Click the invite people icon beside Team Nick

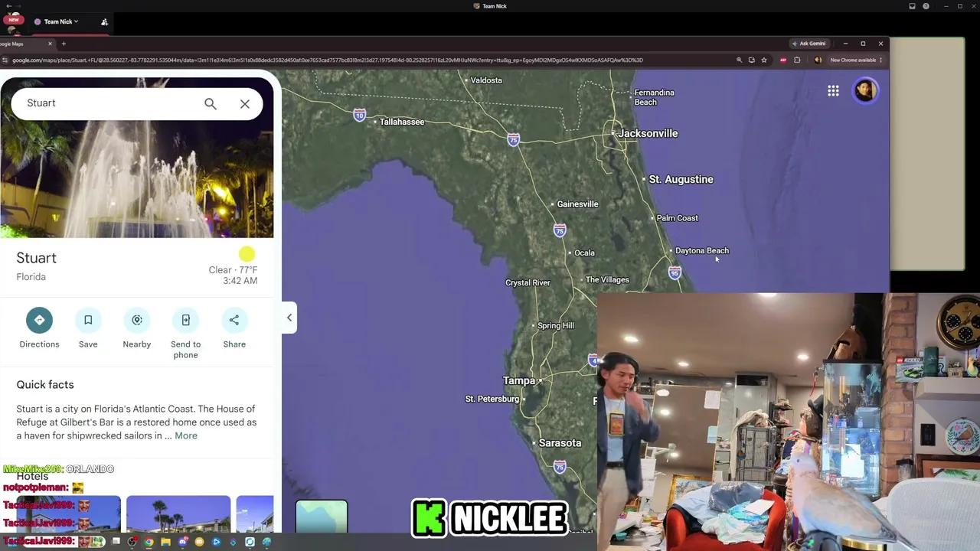pyautogui.click(x=104, y=21)
